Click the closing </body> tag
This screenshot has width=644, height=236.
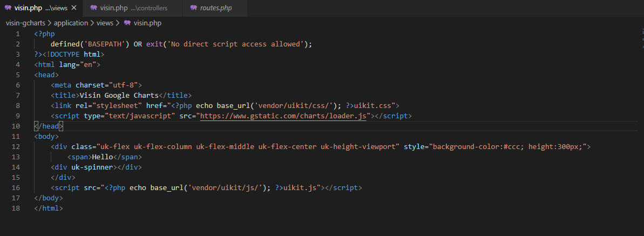coord(49,198)
